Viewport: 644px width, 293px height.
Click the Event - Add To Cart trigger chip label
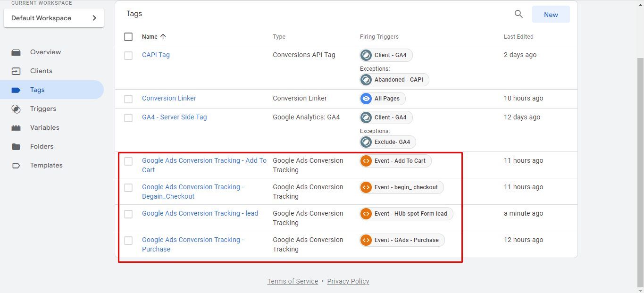(x=400, y=161)
